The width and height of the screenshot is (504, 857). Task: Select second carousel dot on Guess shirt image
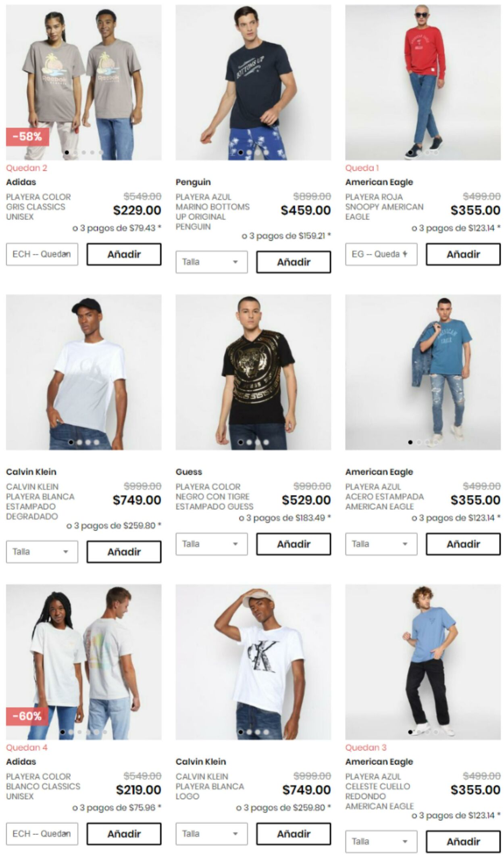point(249,442)
